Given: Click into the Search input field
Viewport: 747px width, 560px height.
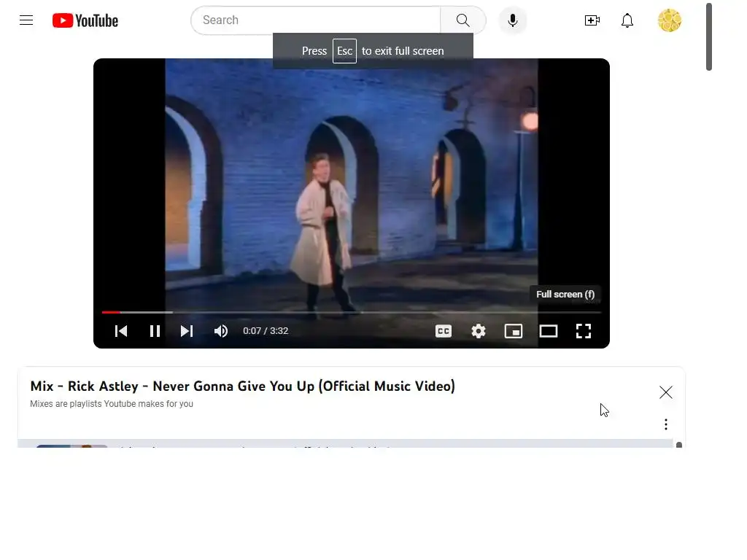Looking at the screenshot, I should tap(316, 20).
